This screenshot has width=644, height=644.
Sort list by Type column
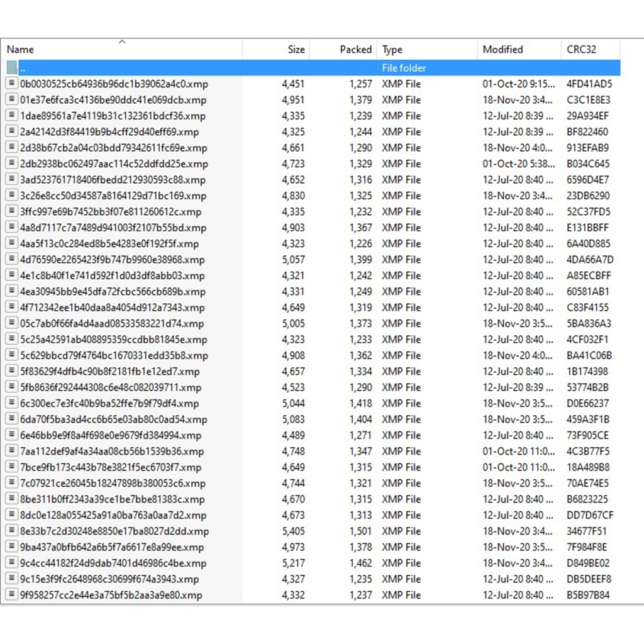point(392,50)
